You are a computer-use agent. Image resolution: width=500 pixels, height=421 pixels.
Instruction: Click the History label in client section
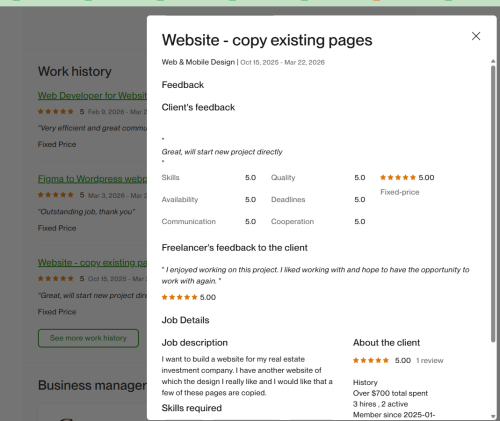click(365, 383)
